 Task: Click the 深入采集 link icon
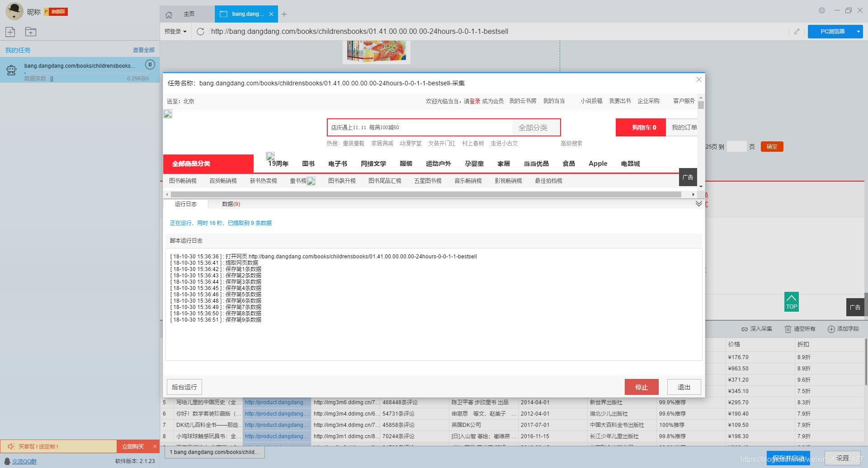[756, 329]
